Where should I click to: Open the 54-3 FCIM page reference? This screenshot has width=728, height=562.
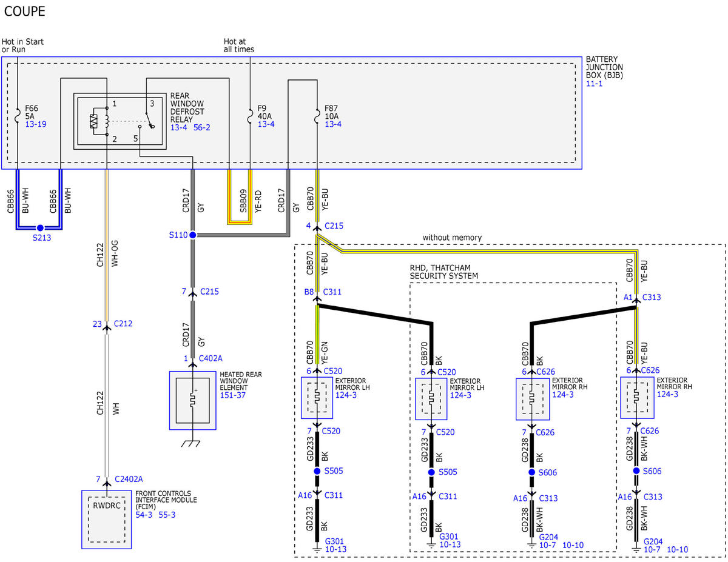(144, 515)
